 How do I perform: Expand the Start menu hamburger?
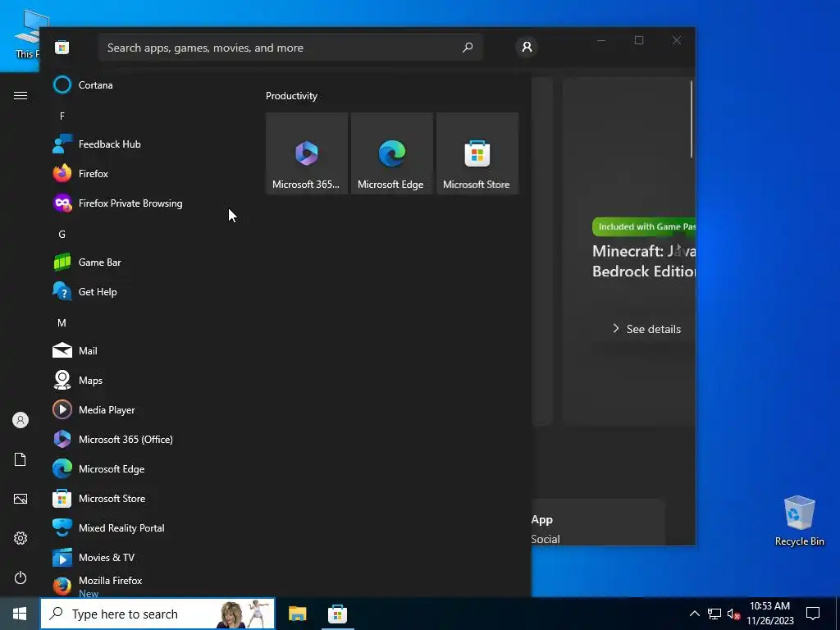click(x=21, y=95)
